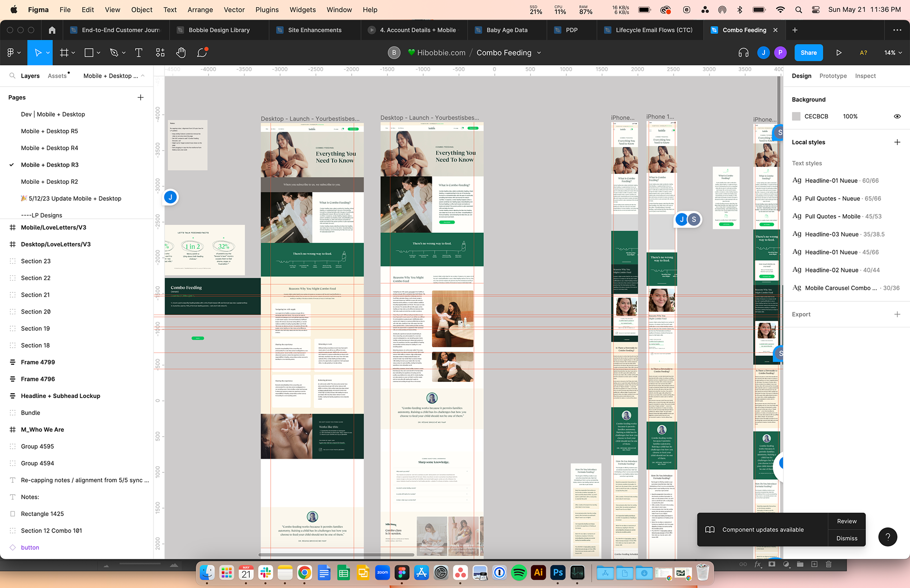Toggle background visibility eye icon

897,116
